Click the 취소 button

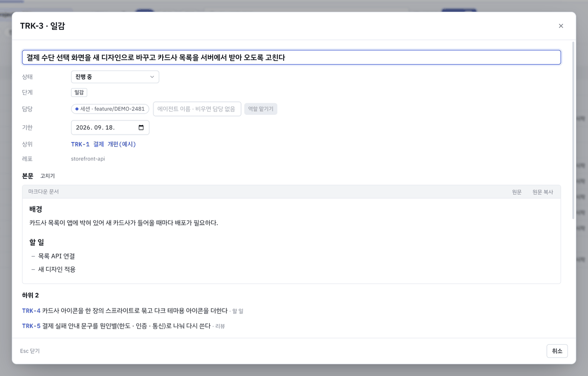tap(557, 351)
